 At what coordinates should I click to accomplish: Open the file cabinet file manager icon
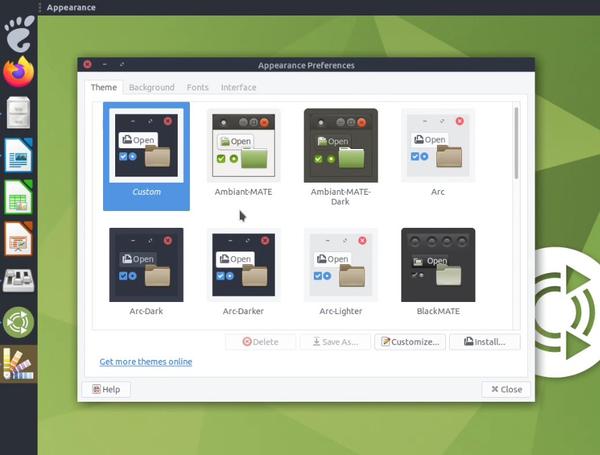coord(18,112)
